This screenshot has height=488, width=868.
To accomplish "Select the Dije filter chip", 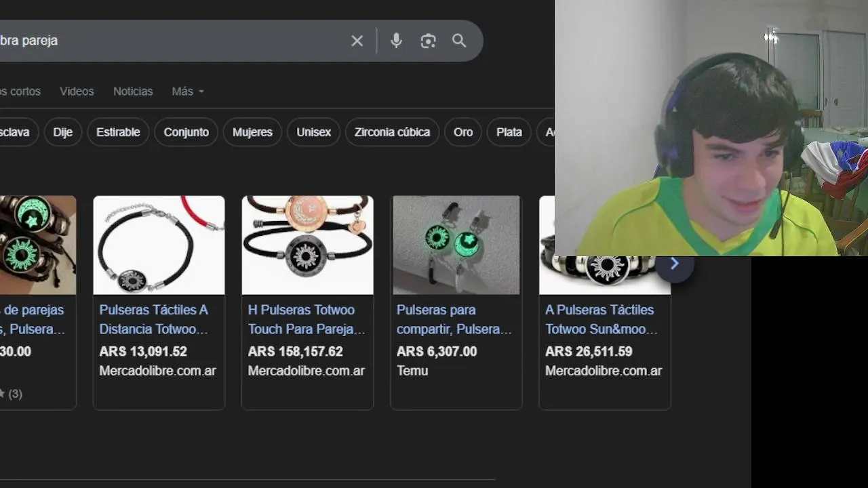I will (63, 132).
